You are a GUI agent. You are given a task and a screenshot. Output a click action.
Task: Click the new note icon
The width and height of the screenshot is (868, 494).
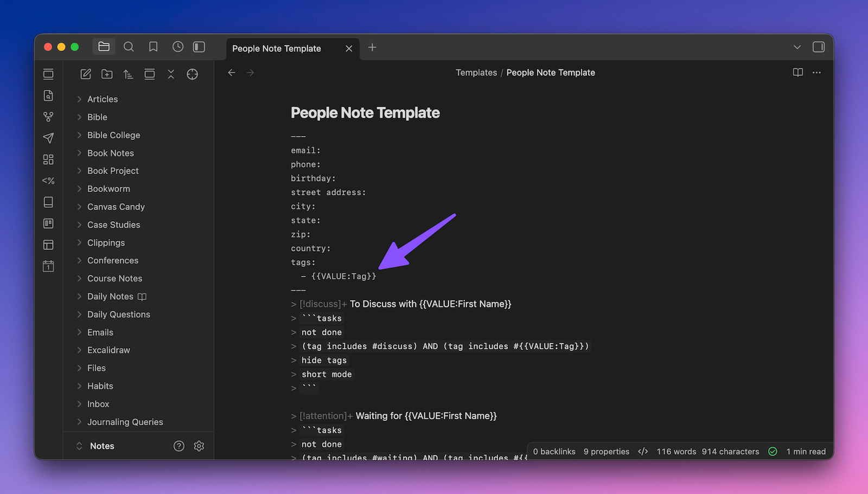[86, 74]
